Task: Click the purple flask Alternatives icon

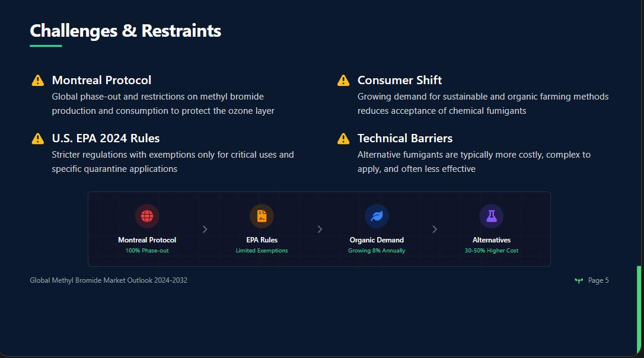Action: tap(491, 216)
